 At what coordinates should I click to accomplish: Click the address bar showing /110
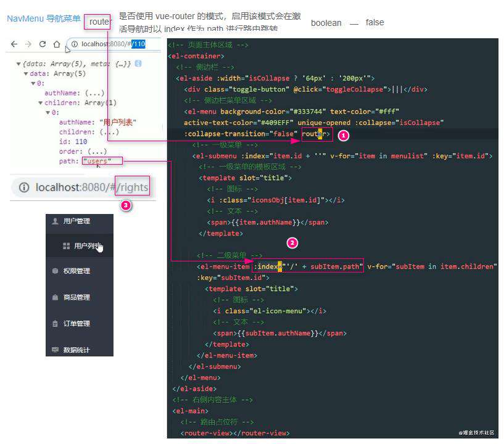click(113, 44)
